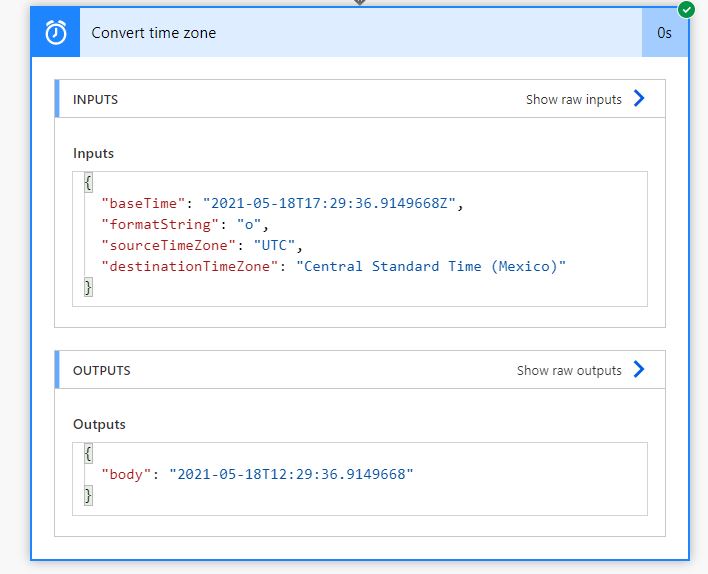The height and width of the screenshot is (574, 708).
Task: Click the "formatString" key
Action: (x=160, y=224)
